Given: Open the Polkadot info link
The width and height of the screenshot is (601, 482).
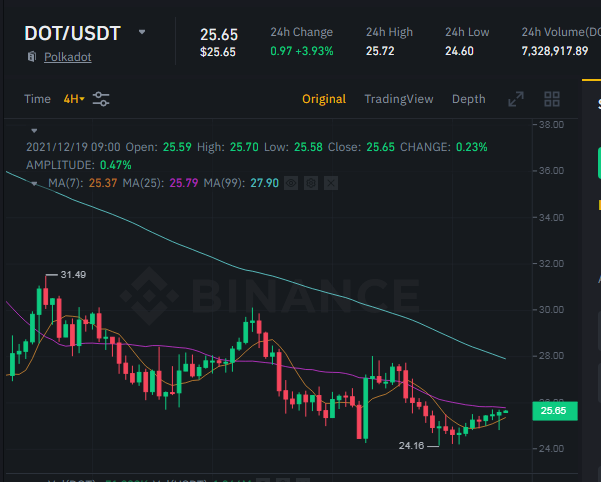Looking at the screenshot, I should [67, 57].
